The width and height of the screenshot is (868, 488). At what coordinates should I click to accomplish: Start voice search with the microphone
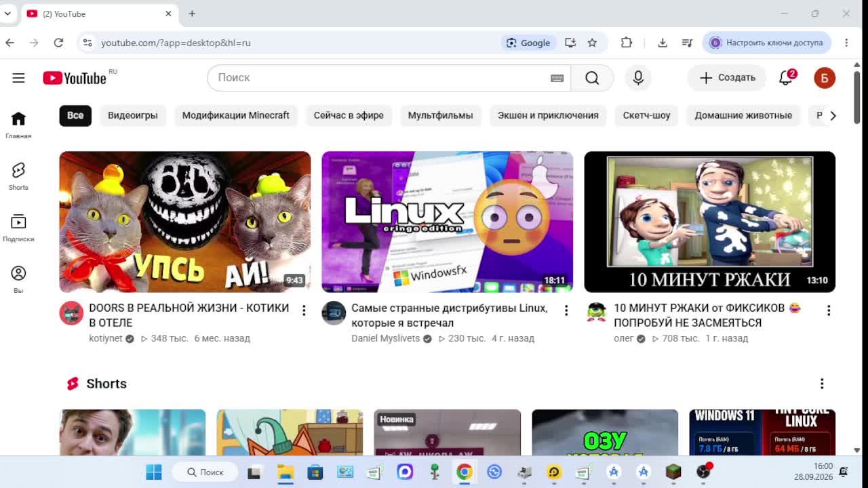(x=638, y=78)
